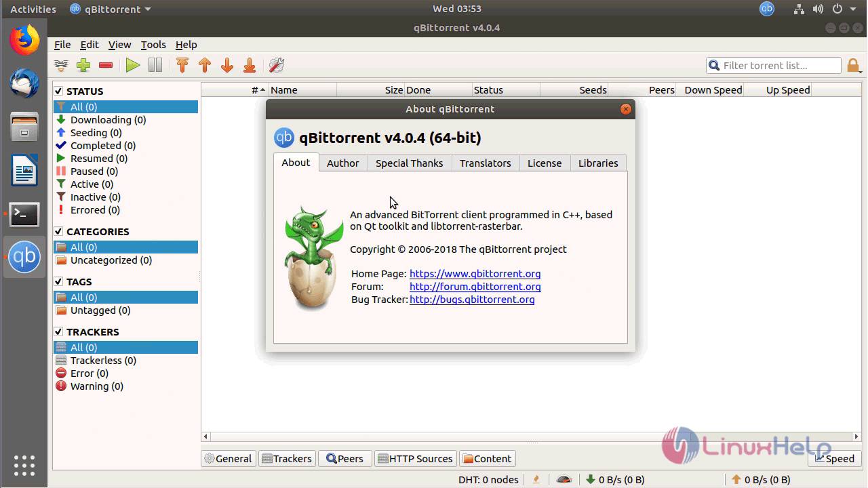Viewport: 868px width, 488px height.
Task: Click the padlock Lock qBittorrent icon
Action: pyautogui.click(x=853, y=66)
